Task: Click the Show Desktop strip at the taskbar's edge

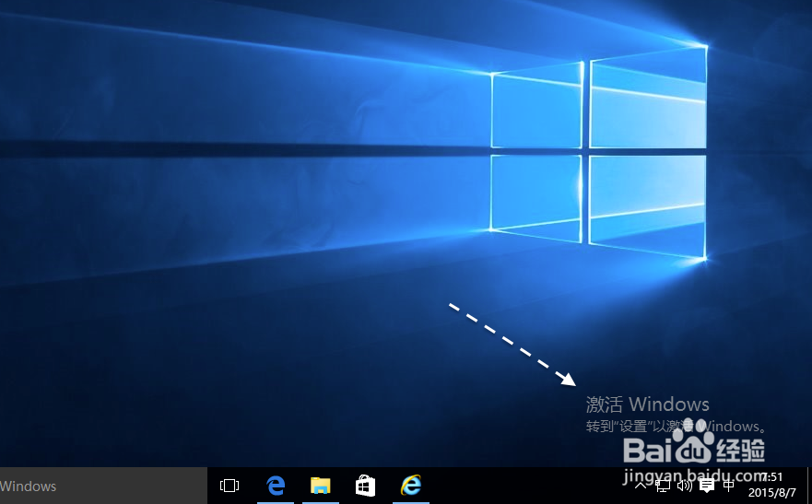Action: [809, 486]
